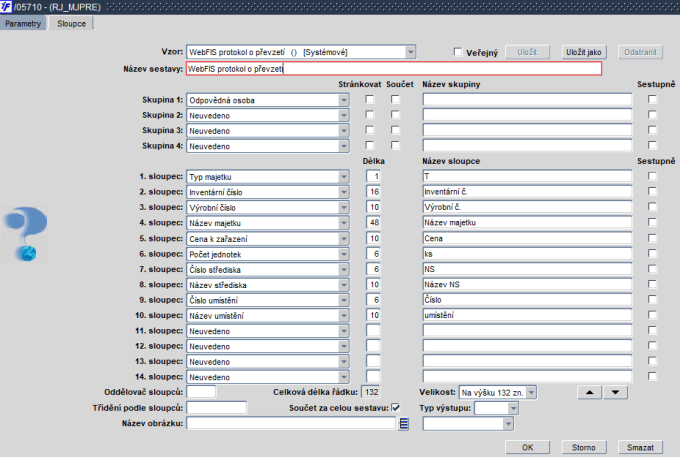The image size is (680, 457).
Task: Expand the 4. sloupec Název majetku dropdown
Action: click(344, 222)
